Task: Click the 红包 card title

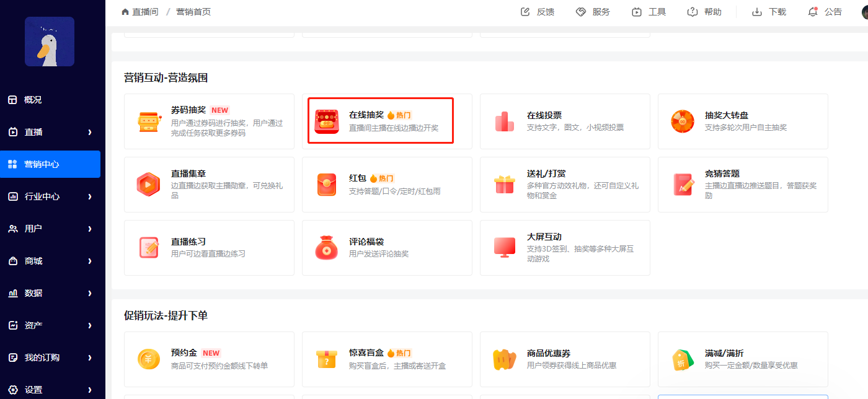Action: coord(358,178)
